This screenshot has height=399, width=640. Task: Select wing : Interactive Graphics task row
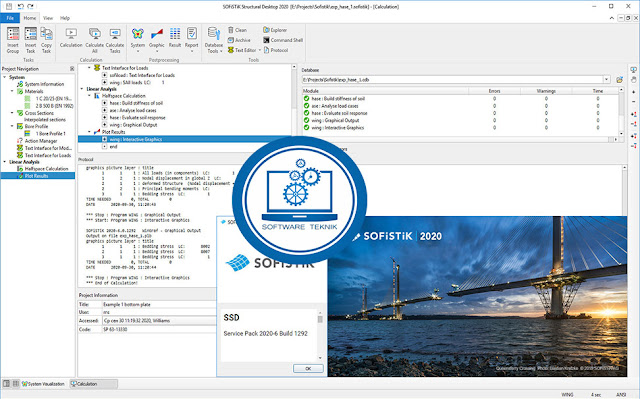[x=184, y=139]
